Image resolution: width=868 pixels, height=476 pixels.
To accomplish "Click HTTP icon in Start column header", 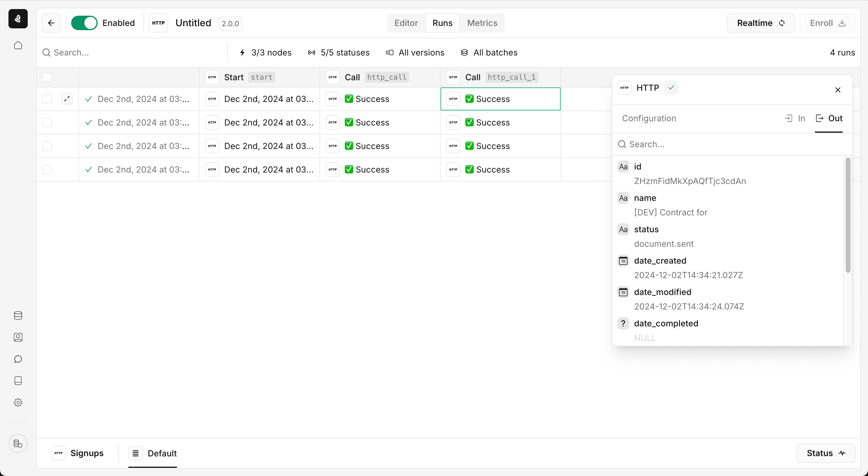I will [212, 77].
